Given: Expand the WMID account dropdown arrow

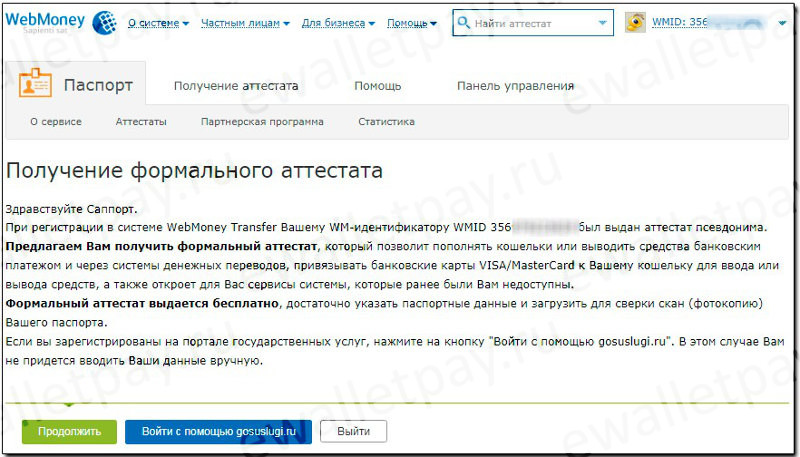Looking at the screenshot, I should pyautogui.click(x=783, y=23).
